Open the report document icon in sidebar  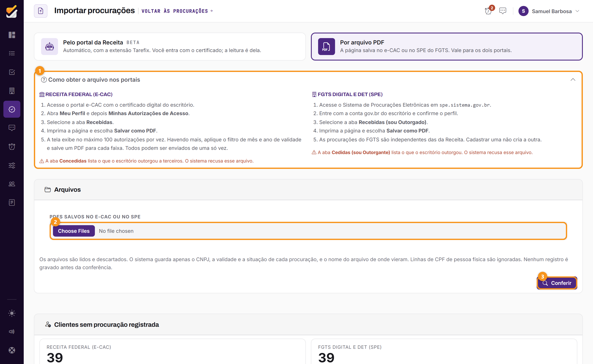pos(12,203)
